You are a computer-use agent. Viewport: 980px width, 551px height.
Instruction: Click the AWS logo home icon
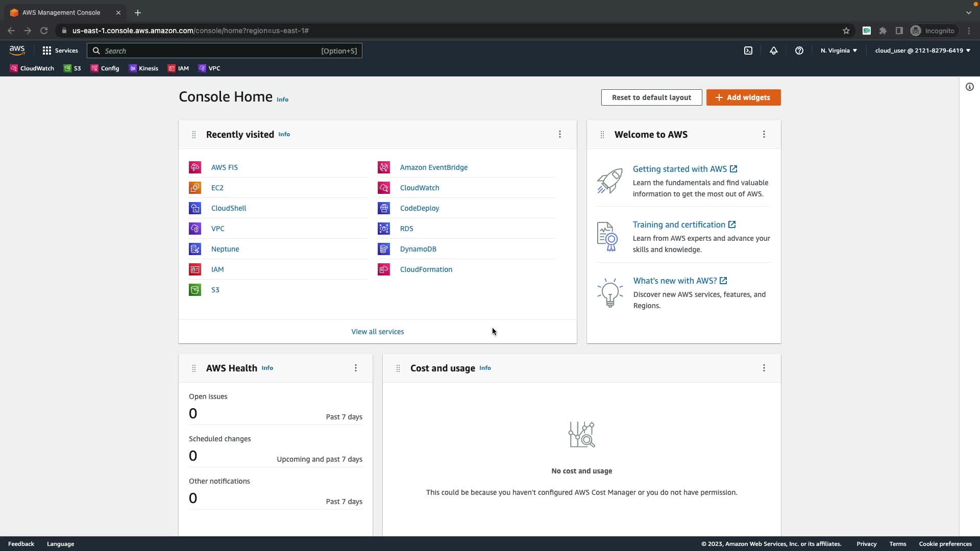click(17, 51)
